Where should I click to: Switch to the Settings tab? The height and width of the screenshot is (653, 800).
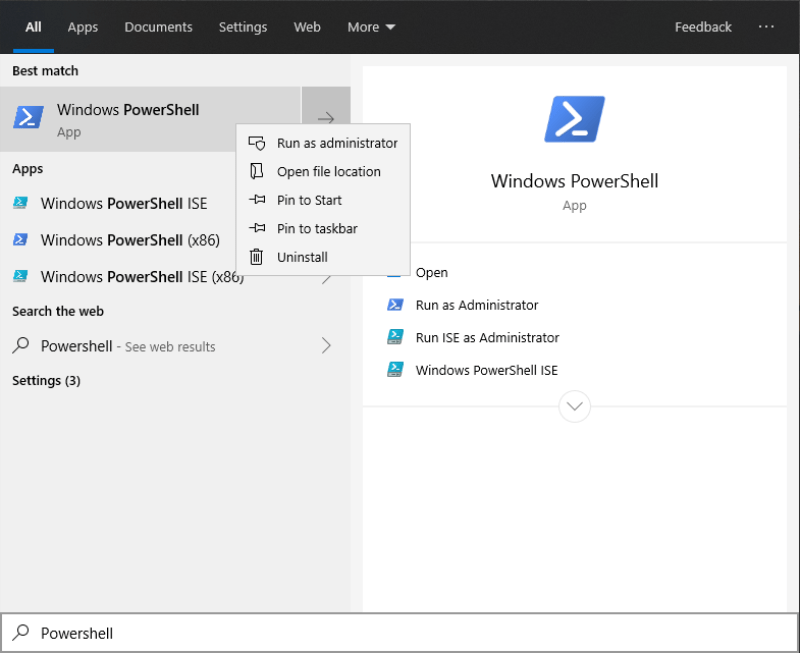(x=243, y=27)
